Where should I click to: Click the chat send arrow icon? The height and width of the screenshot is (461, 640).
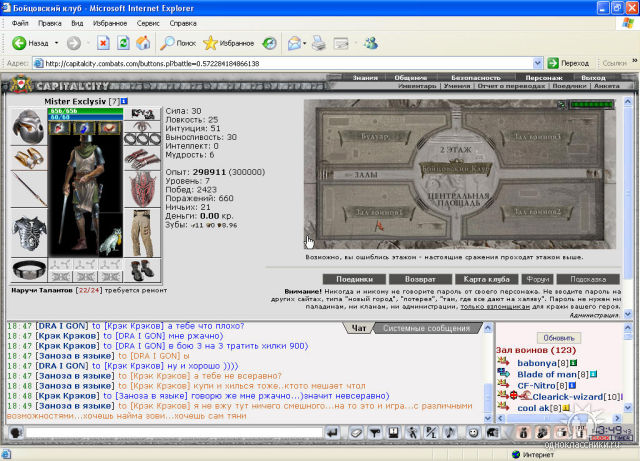click(333, 432)
